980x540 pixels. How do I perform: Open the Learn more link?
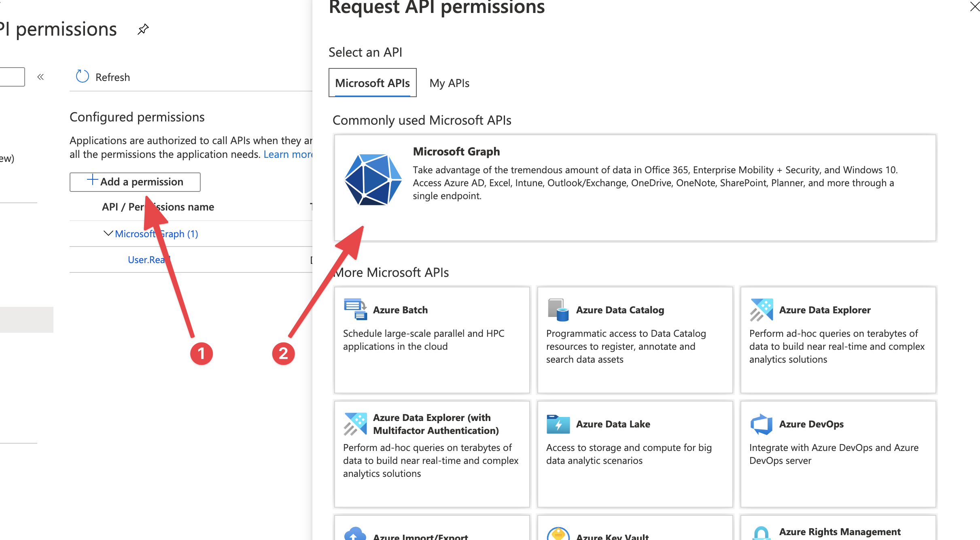[288, 154]
